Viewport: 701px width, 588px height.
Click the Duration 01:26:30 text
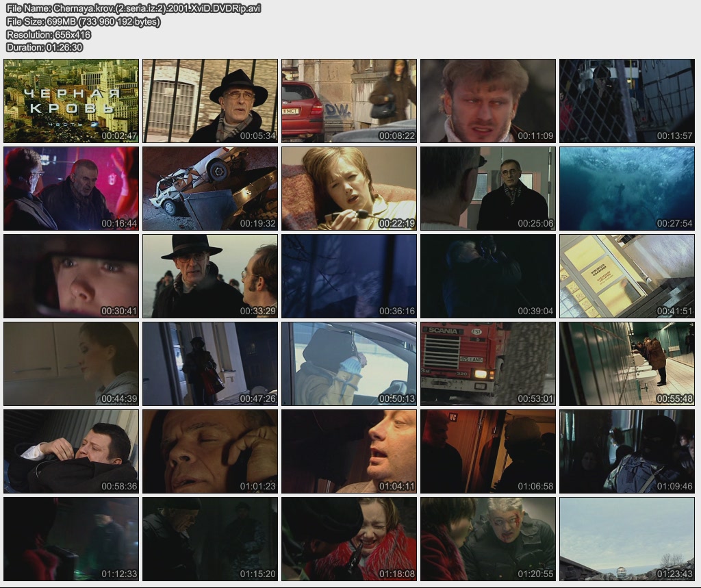click(44, 47)
